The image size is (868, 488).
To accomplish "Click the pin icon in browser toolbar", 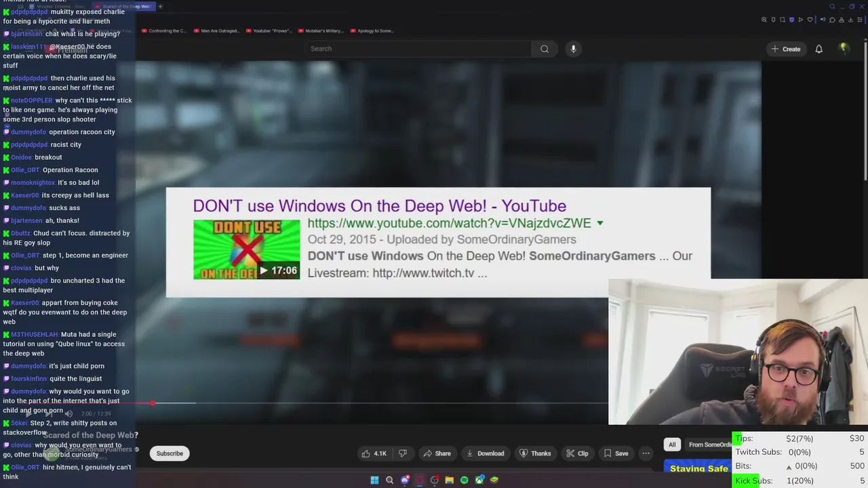I will [773, 20].
